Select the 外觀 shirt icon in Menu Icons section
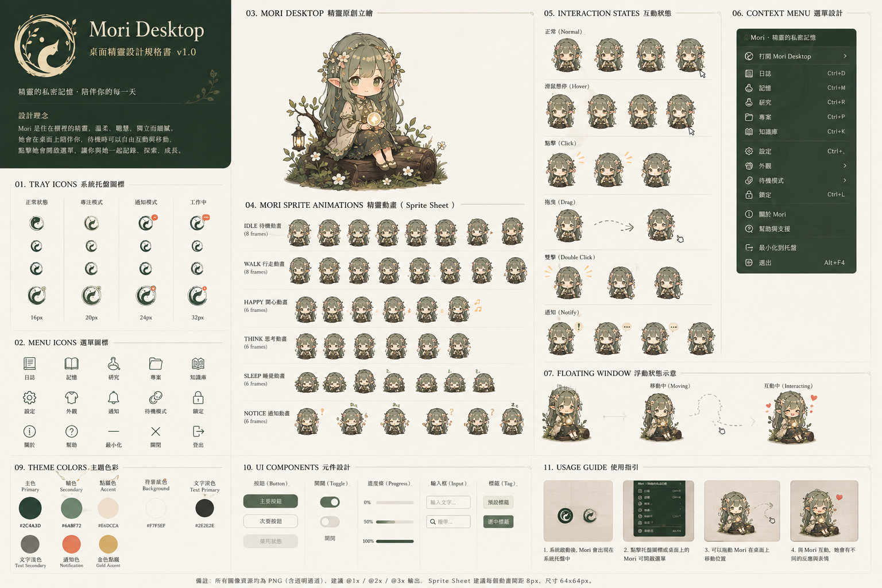This screenshot has height=588, width=882. pos(71,397)
